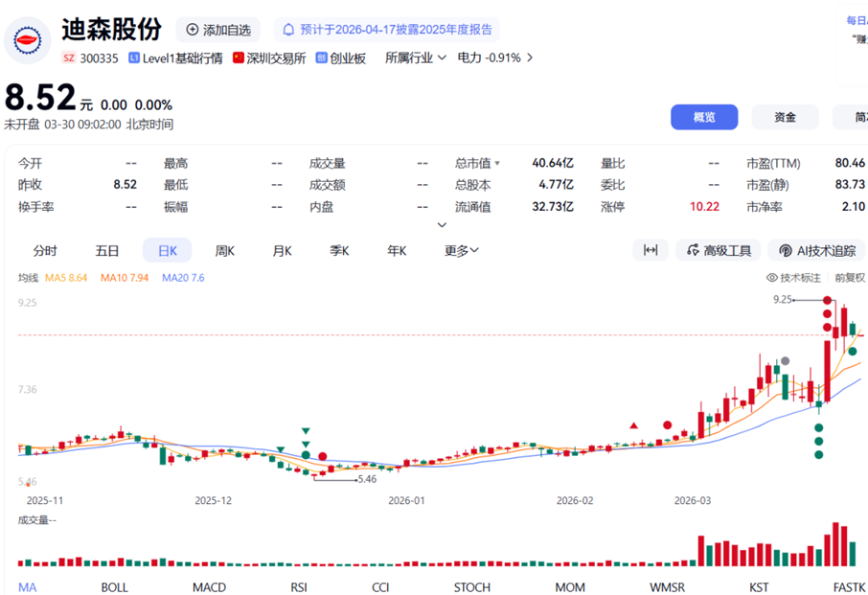The image size is (868, 595).
Task: Toggle 技术标注 eye visibility
Action: tap(772, 278)
